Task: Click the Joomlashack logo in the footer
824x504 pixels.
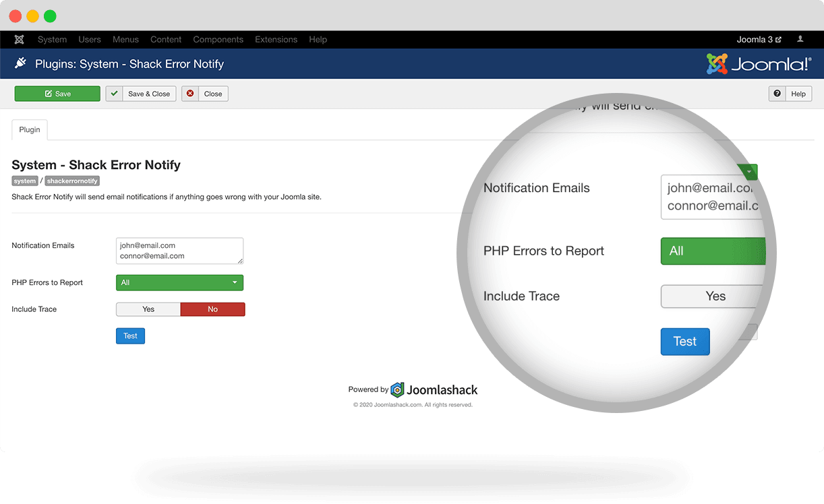Action: click(x=434, y=389)
